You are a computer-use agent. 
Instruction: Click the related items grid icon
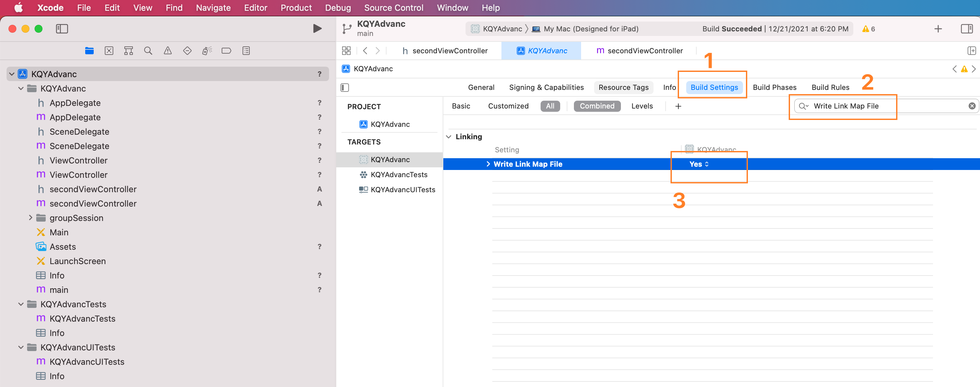tap(346, 51)
